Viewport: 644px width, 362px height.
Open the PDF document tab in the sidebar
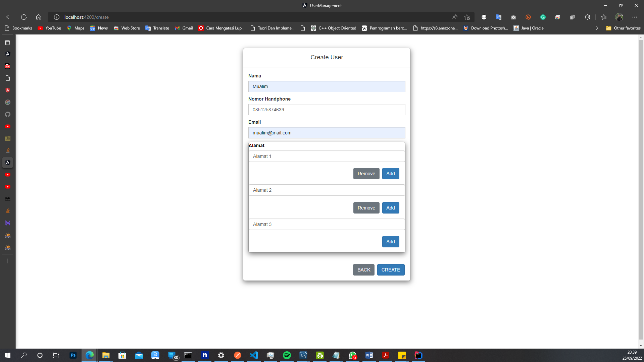pos(7,66)
